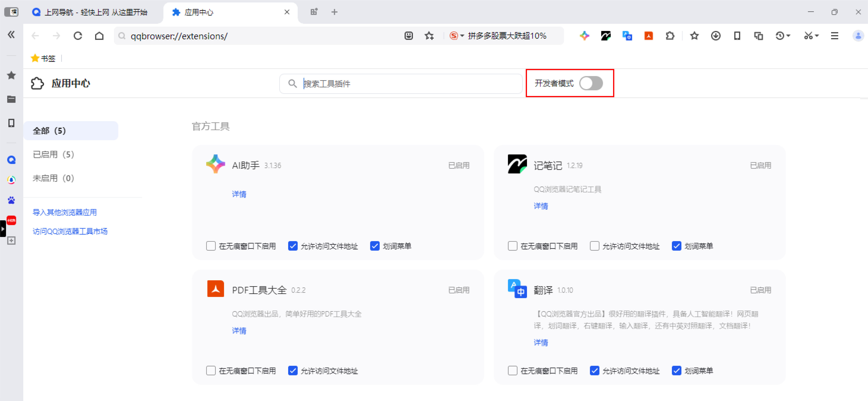Select 全部 (5) filter
The height and width of the screenshot is (401, 868).
pos(71,131)
